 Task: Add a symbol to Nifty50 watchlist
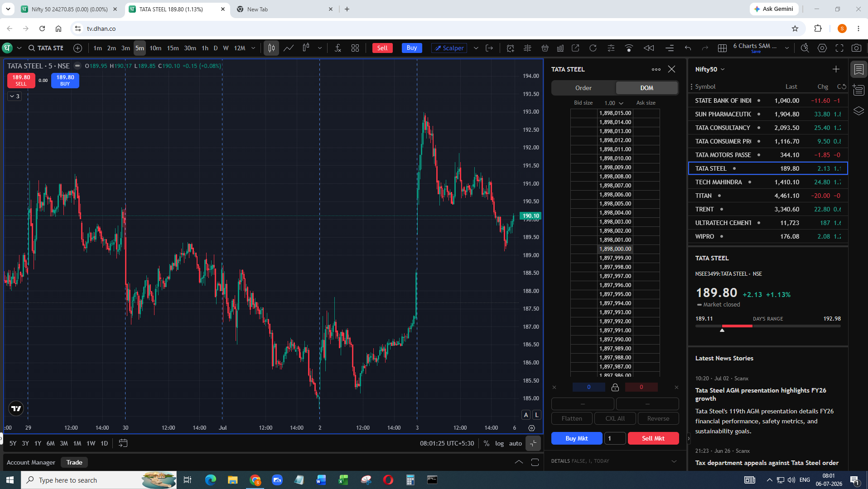[x=836, y=69]
